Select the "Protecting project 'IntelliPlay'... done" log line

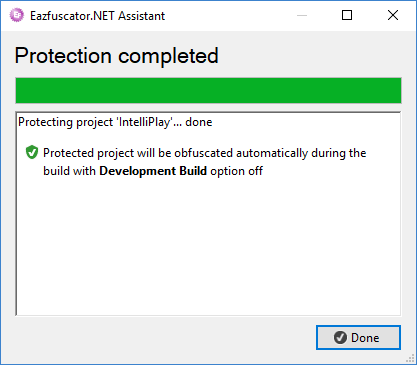click(x=115, y=122)
